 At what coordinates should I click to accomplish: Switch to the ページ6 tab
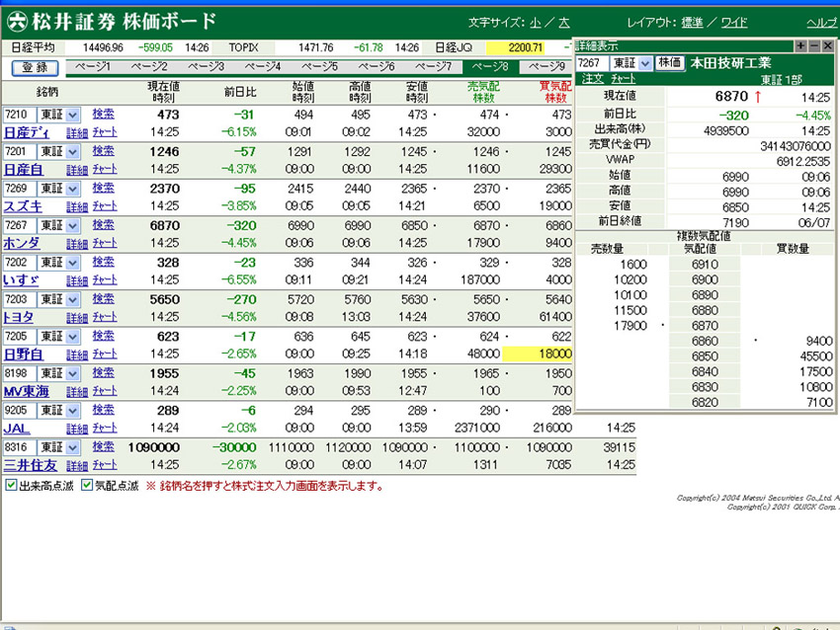[377, 67]
